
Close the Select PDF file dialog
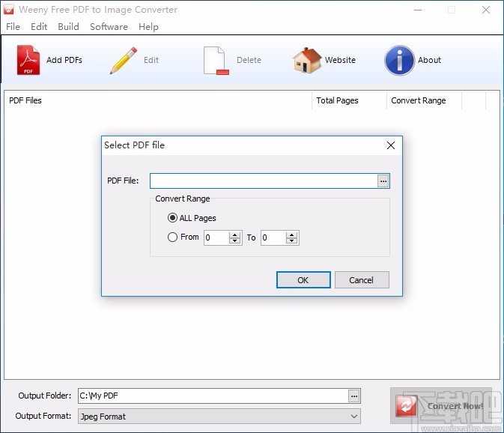coord(391,145)
